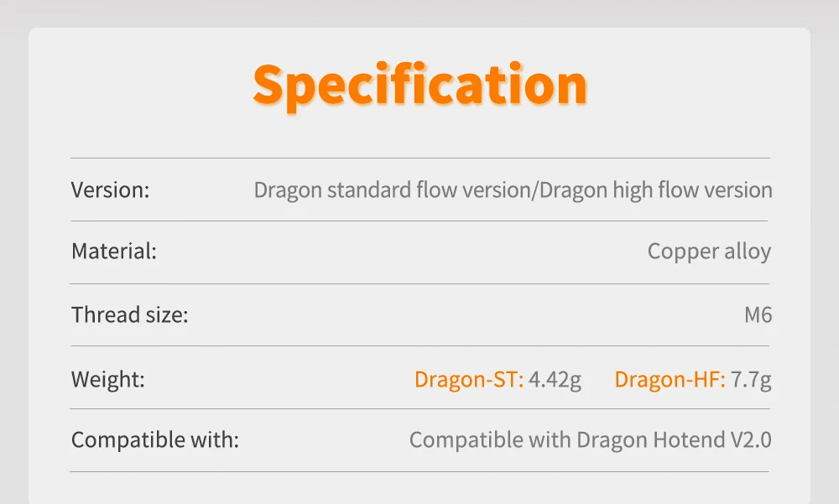Click the Compatible with Dragon Hotend V2.0 text
This screenshot has height=504, width=839.
tap(590, 439)
